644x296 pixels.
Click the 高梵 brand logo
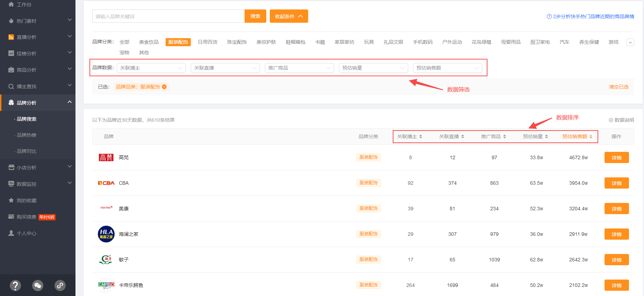(x=106, y=157)
